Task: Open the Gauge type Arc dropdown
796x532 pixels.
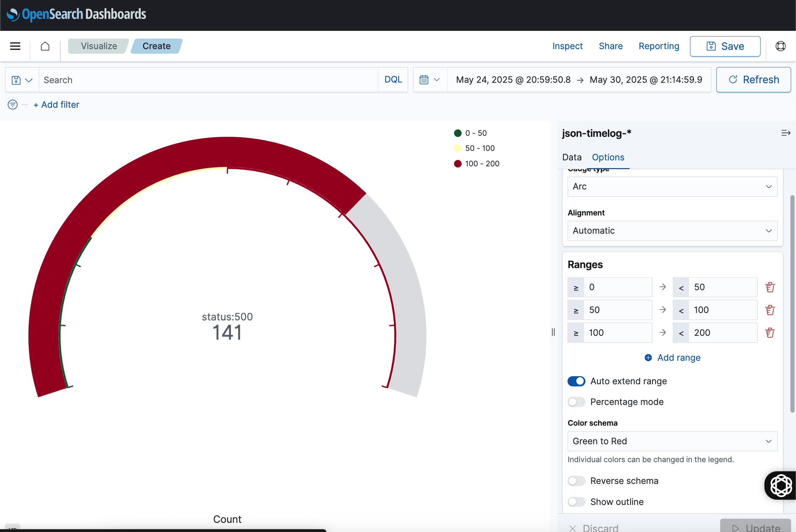Action: point(672,186)
